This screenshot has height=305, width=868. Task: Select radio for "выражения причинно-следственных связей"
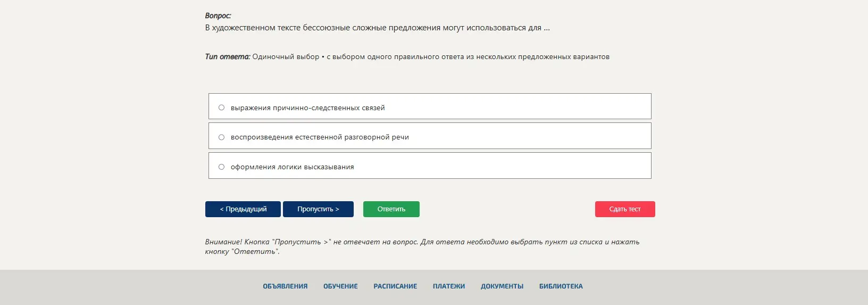click(221, 108)
